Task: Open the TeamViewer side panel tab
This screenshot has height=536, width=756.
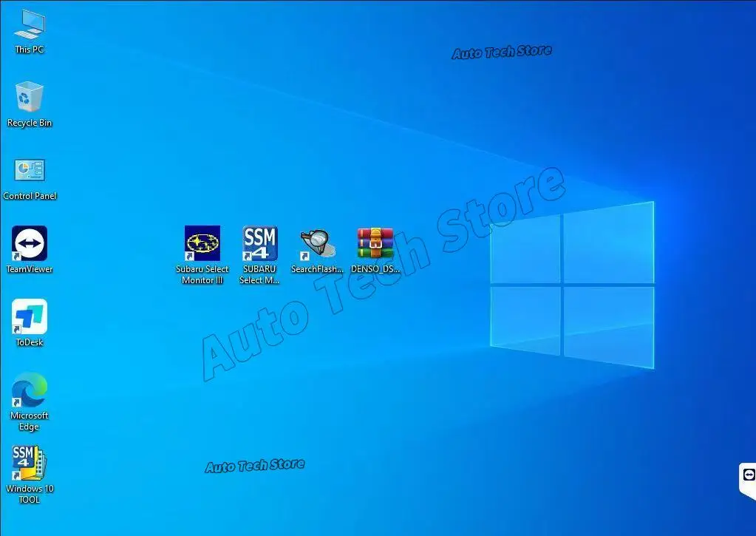Action: tap(748, 481)
